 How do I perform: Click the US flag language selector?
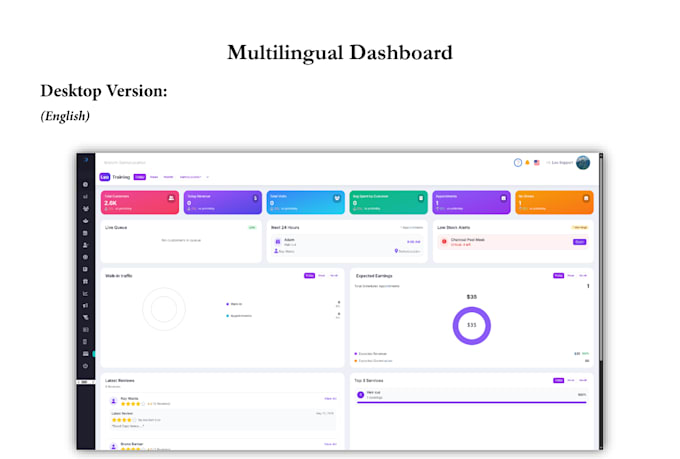[x=537, y=163]
